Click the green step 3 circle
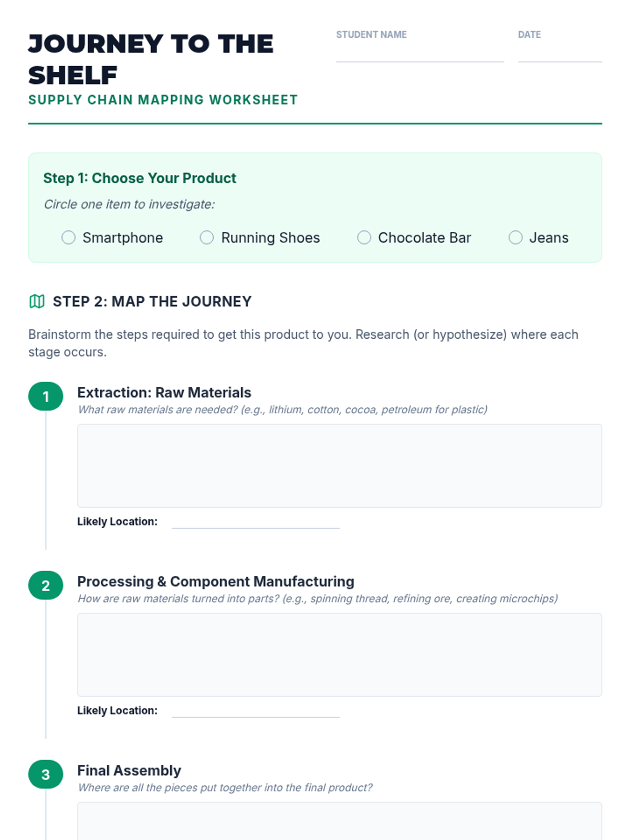 coord(46,774)
